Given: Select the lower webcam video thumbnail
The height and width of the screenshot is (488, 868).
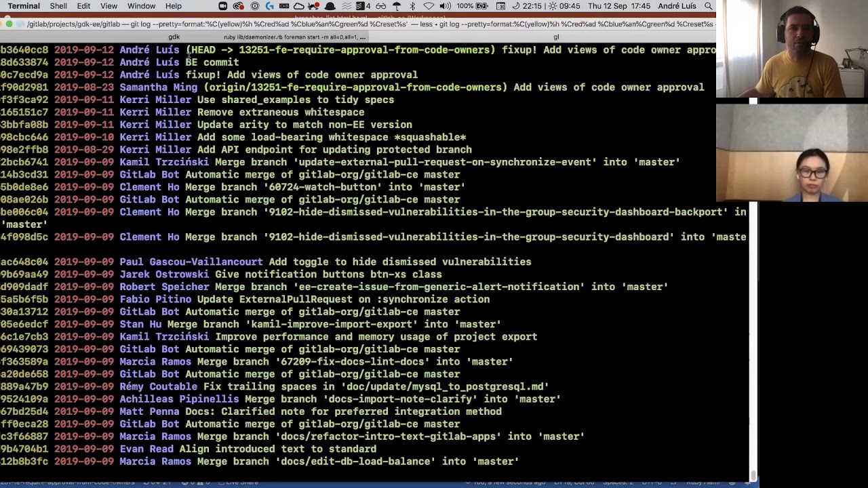Looking at the screenshot, I should tap(792, 153).
